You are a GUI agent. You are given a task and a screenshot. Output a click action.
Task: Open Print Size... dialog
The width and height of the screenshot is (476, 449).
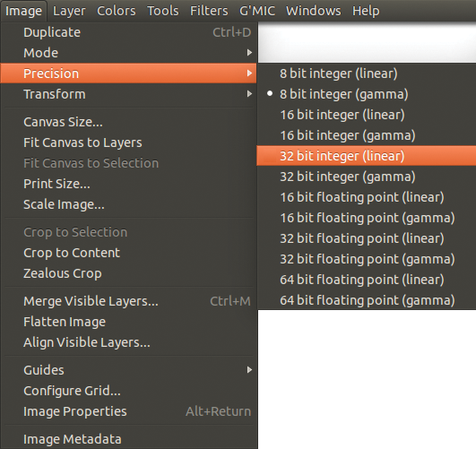129,184
